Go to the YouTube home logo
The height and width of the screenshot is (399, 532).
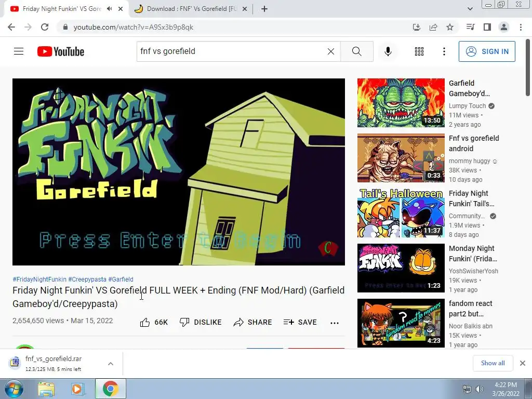[x=61, y=51]
